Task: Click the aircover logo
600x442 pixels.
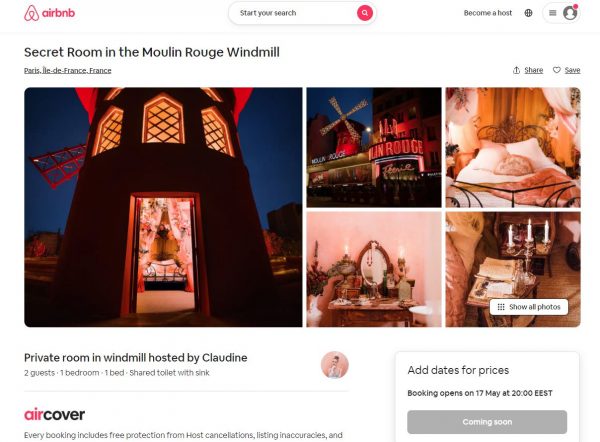Action: [54, 414]
